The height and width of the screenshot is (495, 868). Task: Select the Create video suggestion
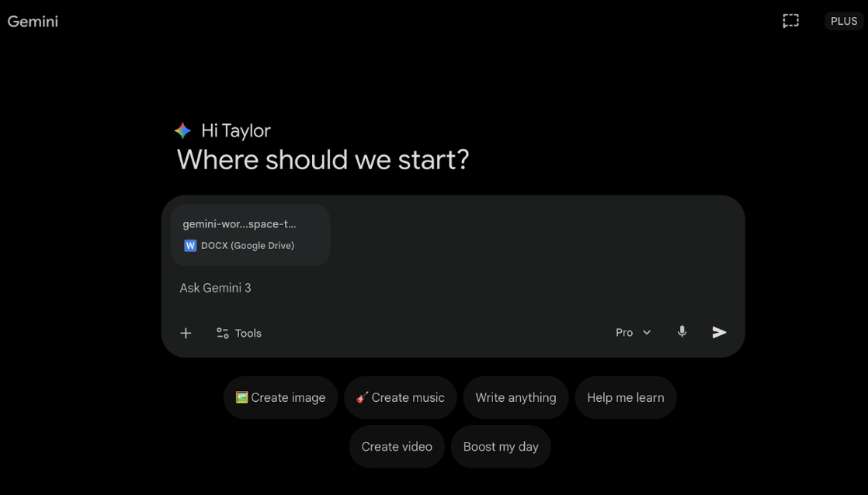coord(396,446)
